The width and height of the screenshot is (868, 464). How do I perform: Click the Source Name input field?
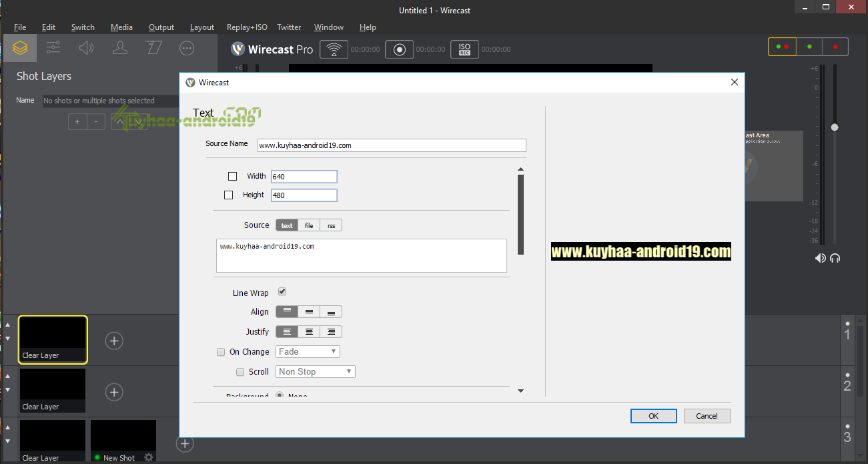[x=392, y=145]
